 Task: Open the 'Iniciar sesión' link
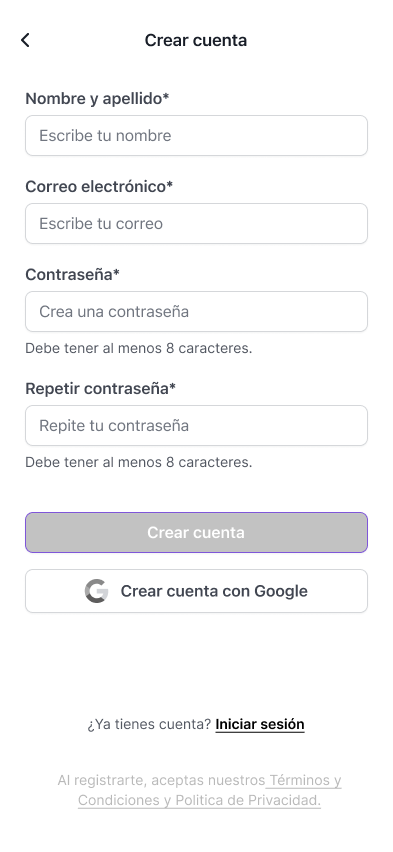point(260,724)
